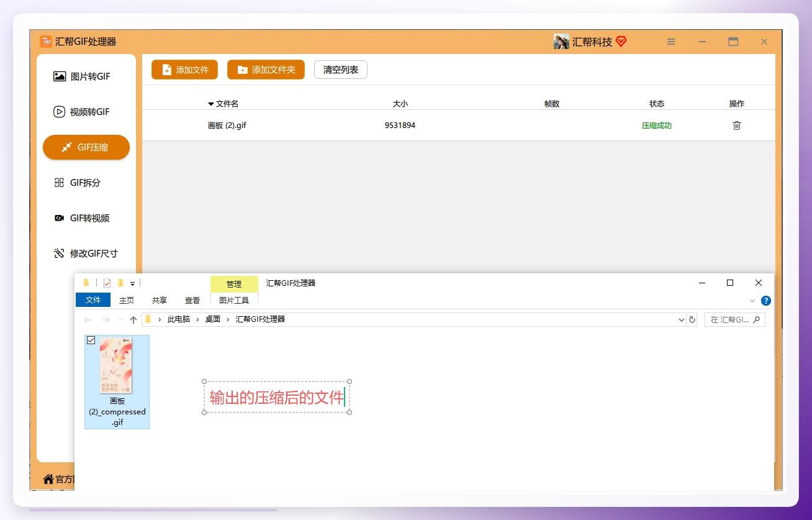The height and width of the screenshot is (520, 812).
Task: Open the customize quick access toolbar dropdown
Action: click(132, 284)
